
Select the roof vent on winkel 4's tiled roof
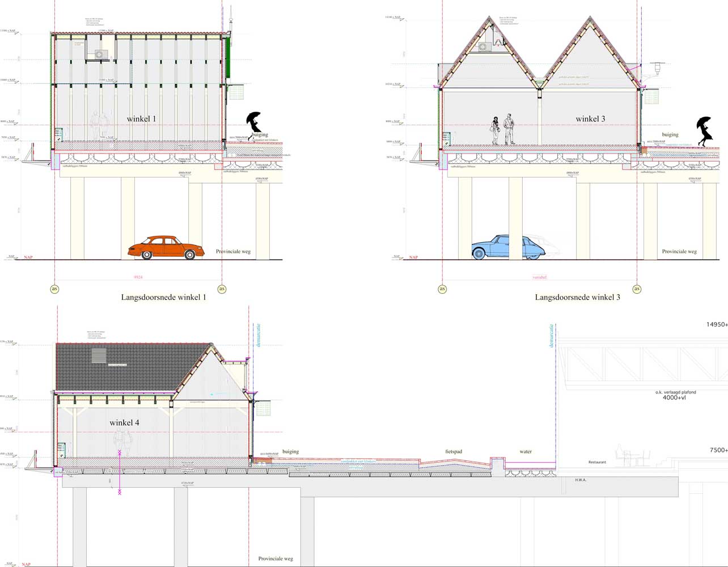(99, 356)
